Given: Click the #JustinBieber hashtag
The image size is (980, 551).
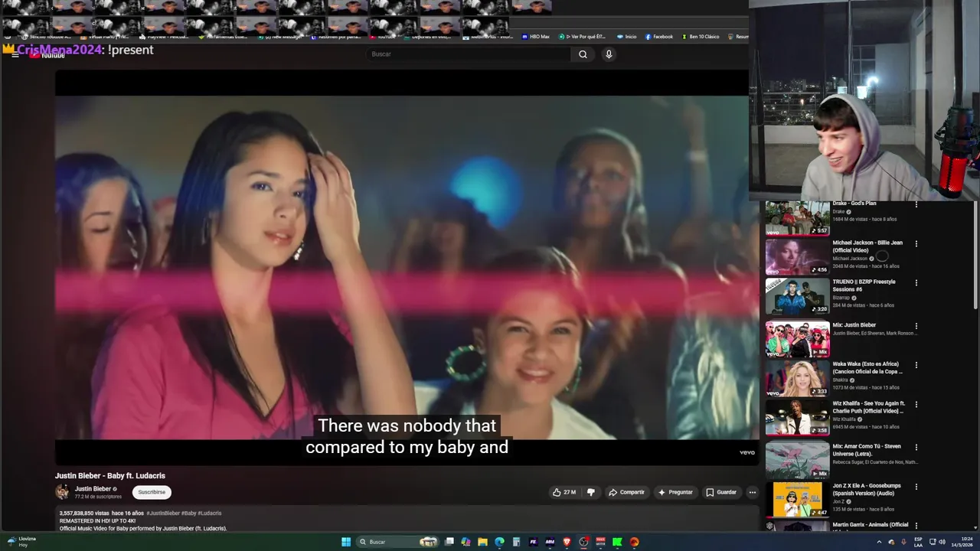Looking at the screenshot, I should coord(163,514).
